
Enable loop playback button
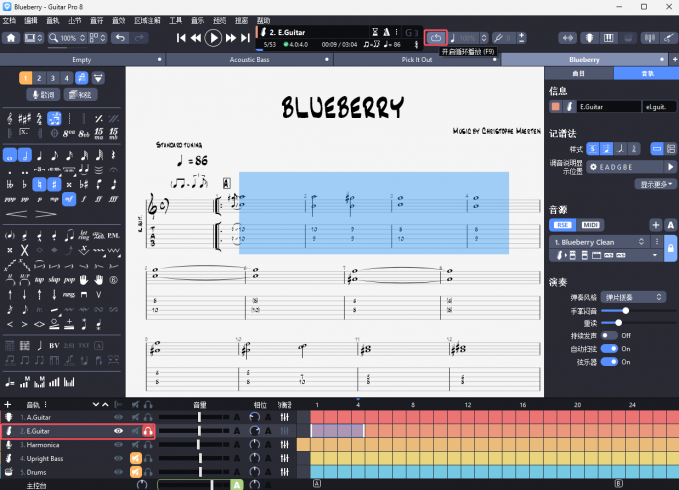pyautogui.click(x=437, y=38)
